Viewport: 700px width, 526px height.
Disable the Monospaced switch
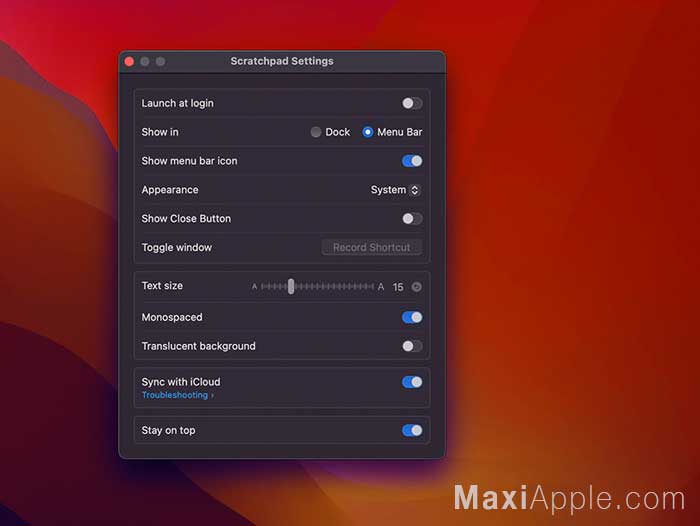412,317
